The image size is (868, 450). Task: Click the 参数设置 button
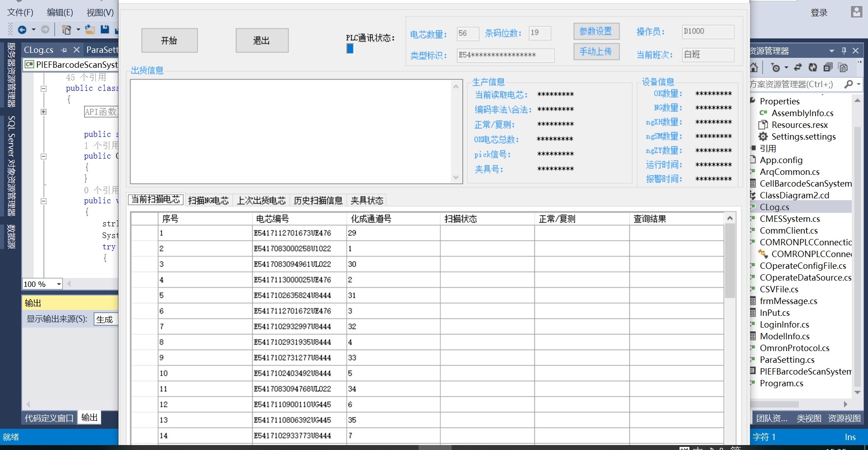596,32
